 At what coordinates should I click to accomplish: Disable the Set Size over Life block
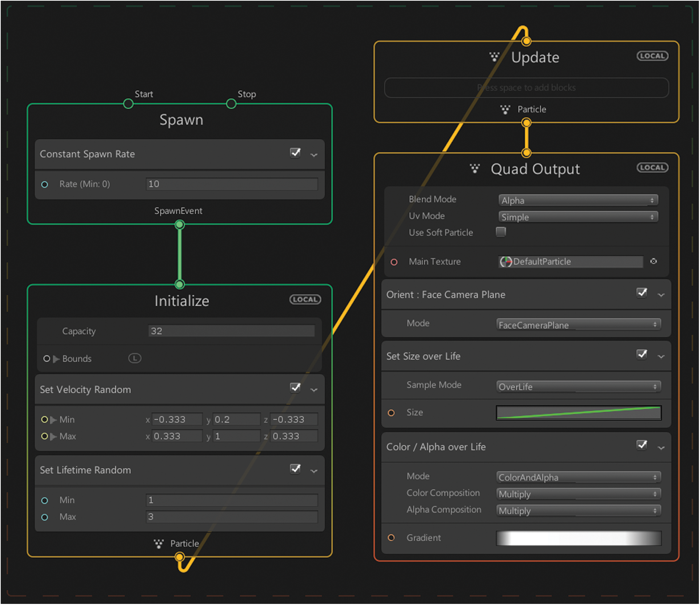pyautogui.click(x=642, y=354)
